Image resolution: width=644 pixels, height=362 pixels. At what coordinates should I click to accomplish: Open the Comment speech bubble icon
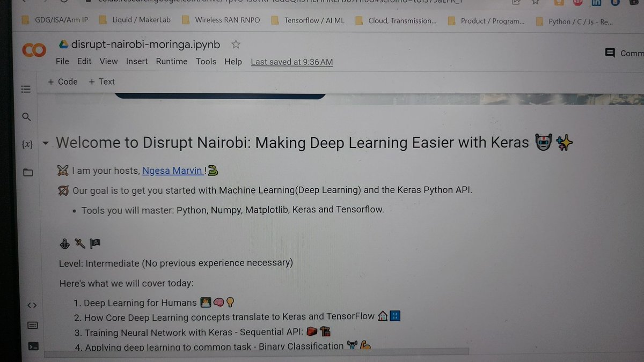(610, 53)
